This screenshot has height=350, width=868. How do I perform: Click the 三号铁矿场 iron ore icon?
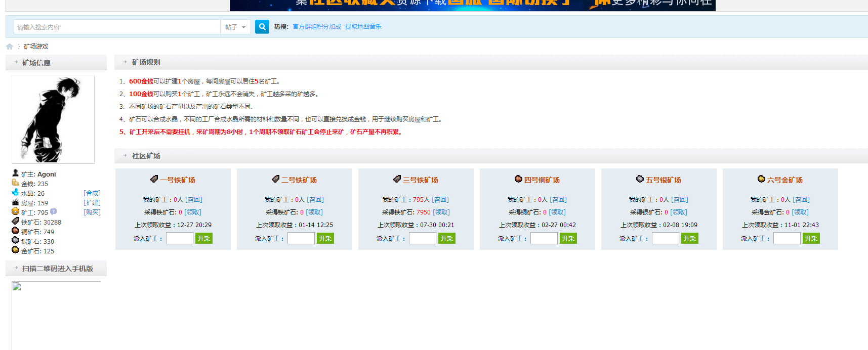tap(397, 179)
